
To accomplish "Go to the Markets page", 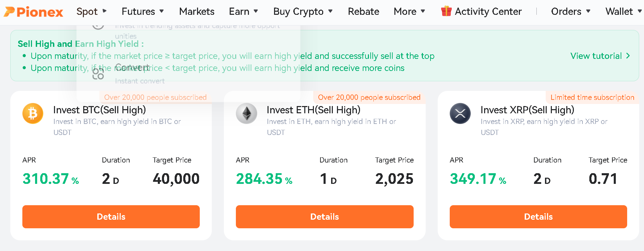I will (197, 11).
